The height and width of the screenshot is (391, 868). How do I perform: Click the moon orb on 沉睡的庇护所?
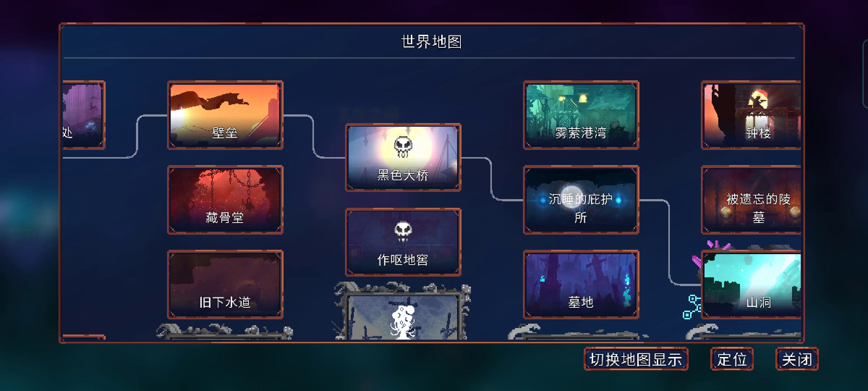click(x=571, y=196)
